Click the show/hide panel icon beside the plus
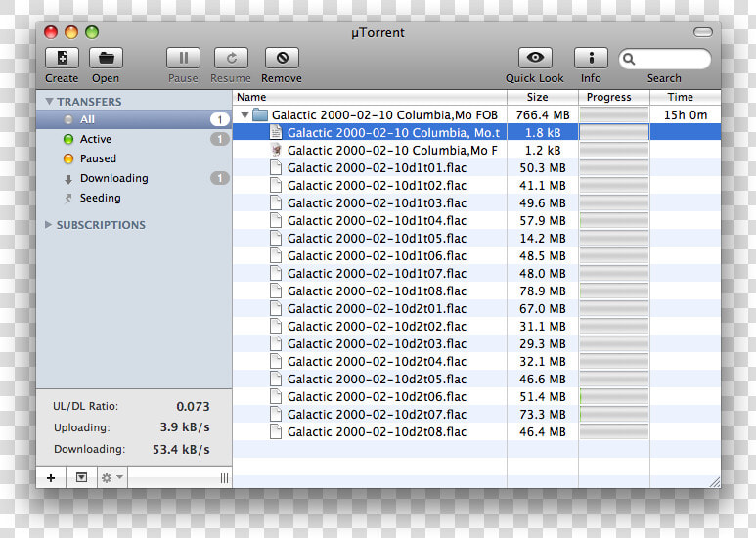Viewport: 756px width, 538px height. (81, 477)
